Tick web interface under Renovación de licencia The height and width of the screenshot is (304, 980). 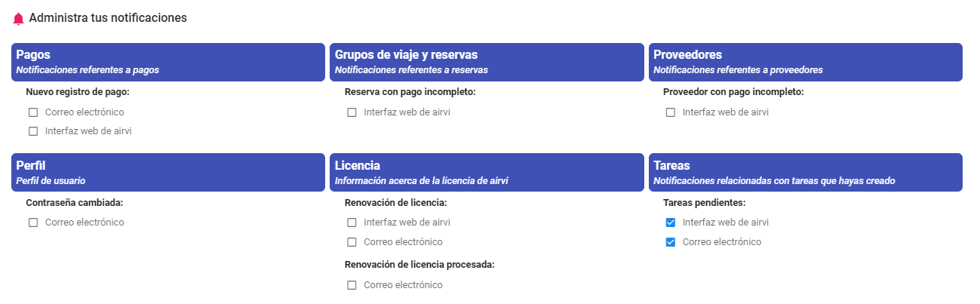352,223
